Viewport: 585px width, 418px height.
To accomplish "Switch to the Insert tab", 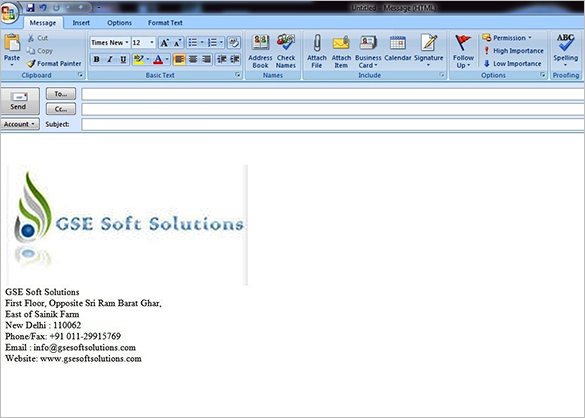I will click(81, 23).
